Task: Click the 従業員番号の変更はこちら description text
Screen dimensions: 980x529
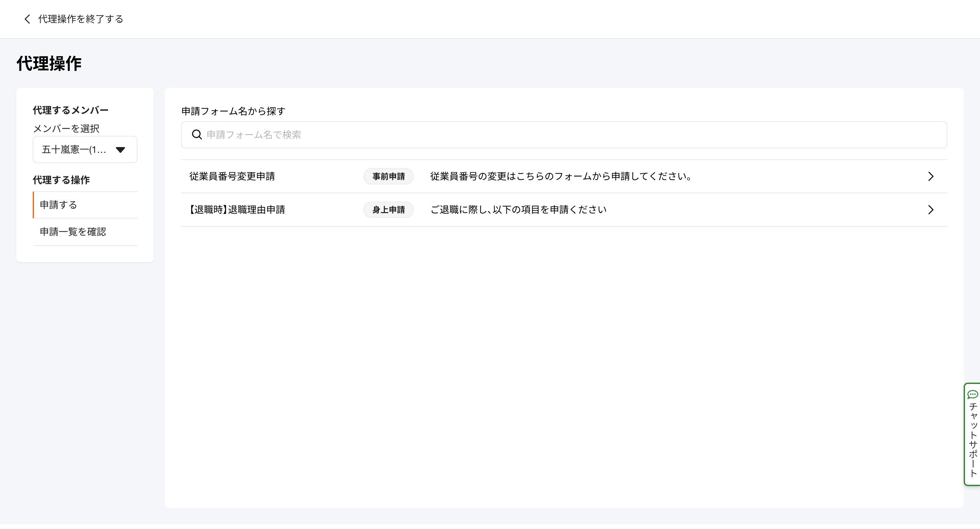Action: pyautogui.click(x=561, y=176)
